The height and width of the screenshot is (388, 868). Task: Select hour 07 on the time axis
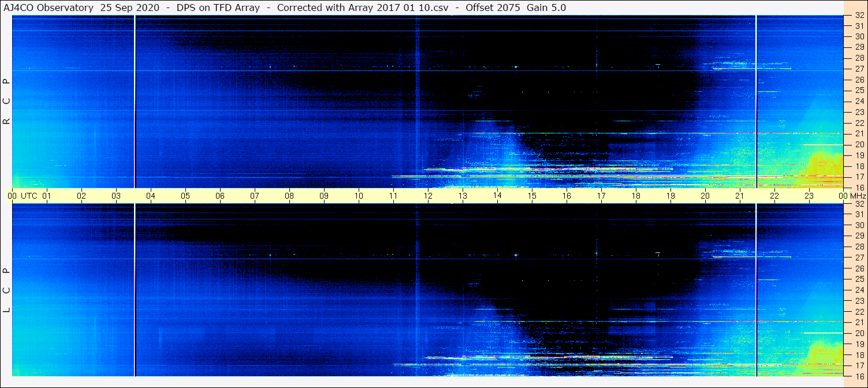click(255, 196)
